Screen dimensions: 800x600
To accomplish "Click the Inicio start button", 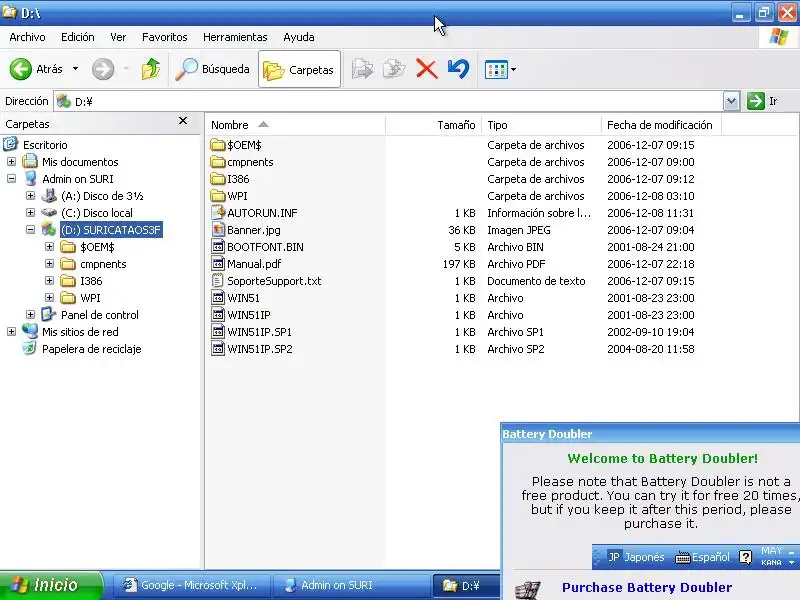I will tap(51, 585).
